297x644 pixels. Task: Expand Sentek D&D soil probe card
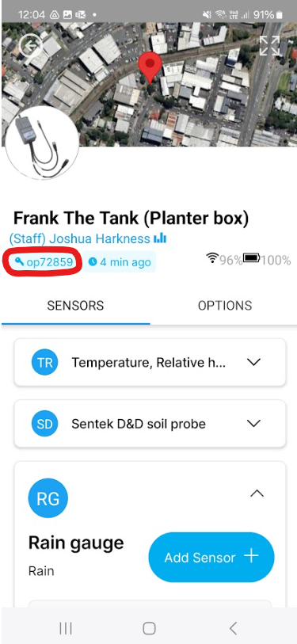coord(150,424)
